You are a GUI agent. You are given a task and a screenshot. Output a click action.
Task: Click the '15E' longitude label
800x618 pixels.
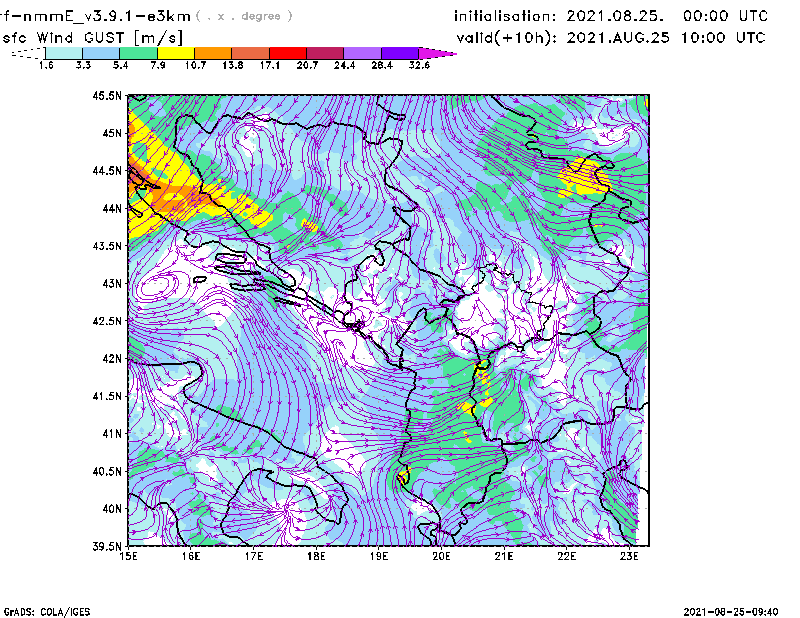[x=128, y=556]
